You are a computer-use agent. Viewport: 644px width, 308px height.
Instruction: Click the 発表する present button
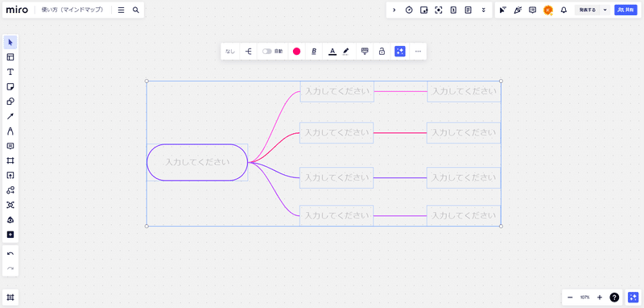click(588, 10)
